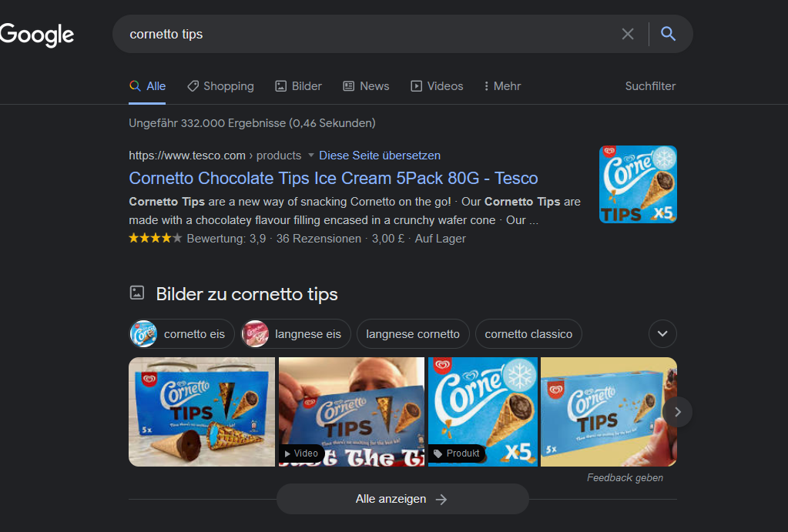
Task: Click the result count text
Action: pyautogui.click(x=252, y=123)
